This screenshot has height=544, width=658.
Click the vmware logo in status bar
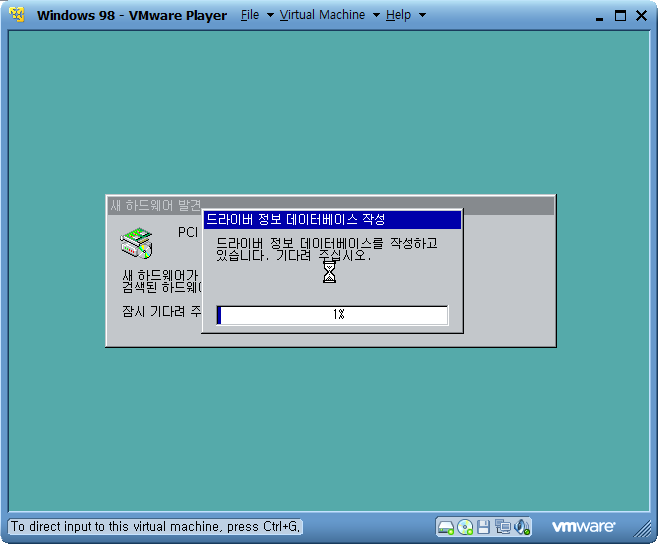coord(583,527)
